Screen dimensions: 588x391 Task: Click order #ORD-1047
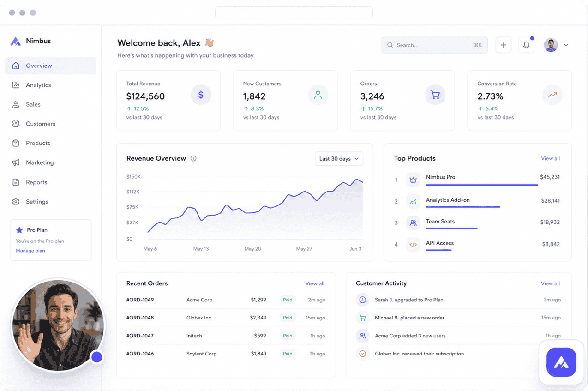point(140,336)
